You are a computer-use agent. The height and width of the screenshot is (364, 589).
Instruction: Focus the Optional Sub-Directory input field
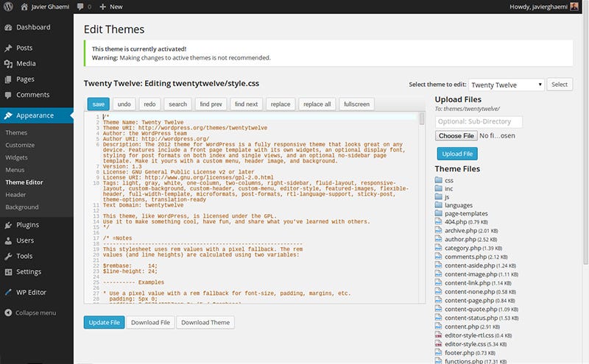click(x=479, y=121)
